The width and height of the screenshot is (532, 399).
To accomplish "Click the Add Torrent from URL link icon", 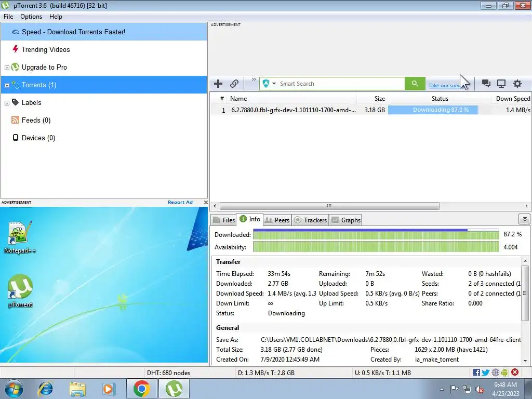I will [234, 84].
